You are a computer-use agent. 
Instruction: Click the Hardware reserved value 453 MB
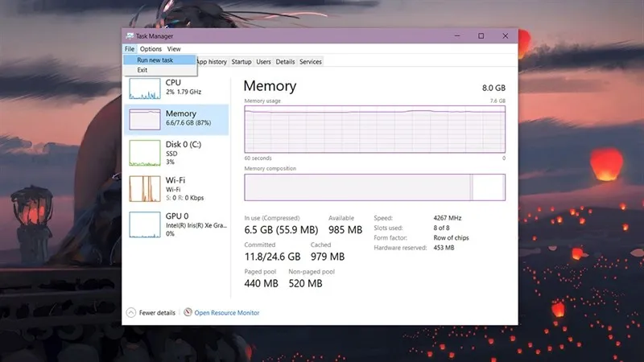point(444,248)
